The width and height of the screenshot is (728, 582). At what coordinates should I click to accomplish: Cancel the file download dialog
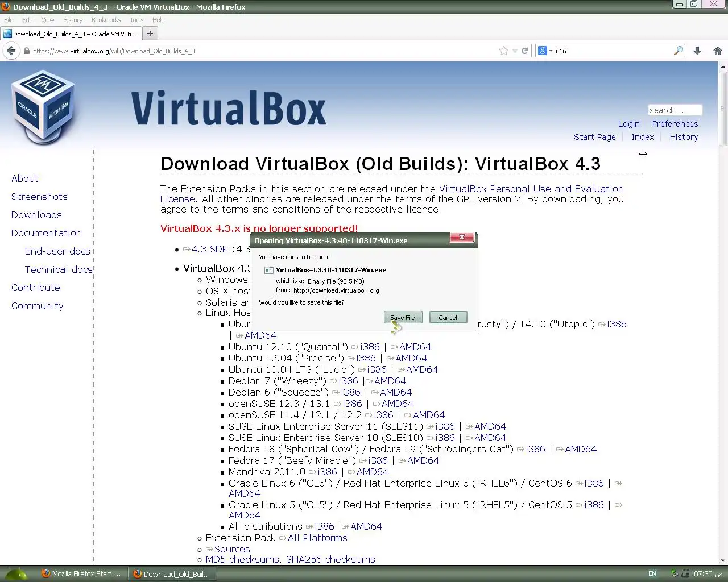(448, 318)
